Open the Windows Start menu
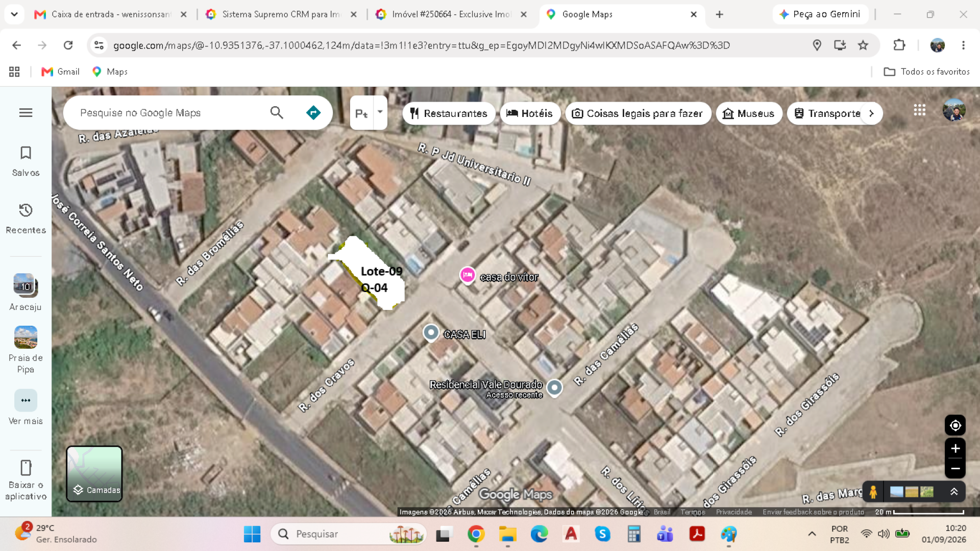980x551 pixels. point(252,534)
